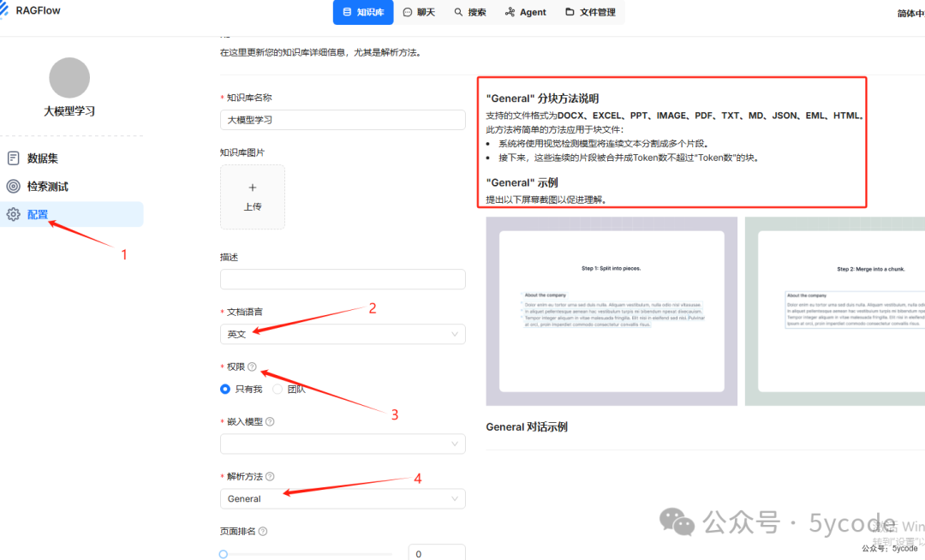Open the Step 2 Merge into a chunk thumbnail
925x560 pixels.
[x=835, y=311]
